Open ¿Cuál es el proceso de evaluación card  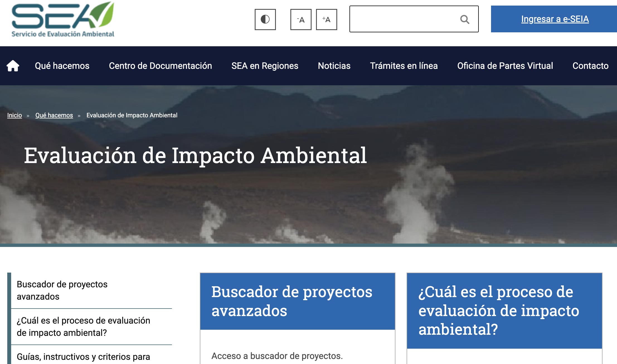(504, 311)
